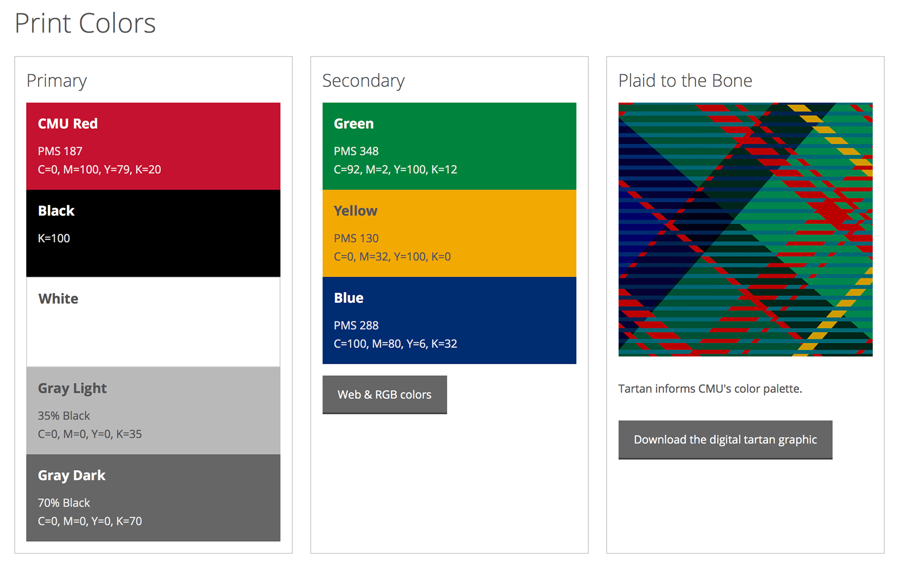Click the text PMS 348
Viewport: 899px width, 588px height.
pyautogui.click(x=356, y=151)
